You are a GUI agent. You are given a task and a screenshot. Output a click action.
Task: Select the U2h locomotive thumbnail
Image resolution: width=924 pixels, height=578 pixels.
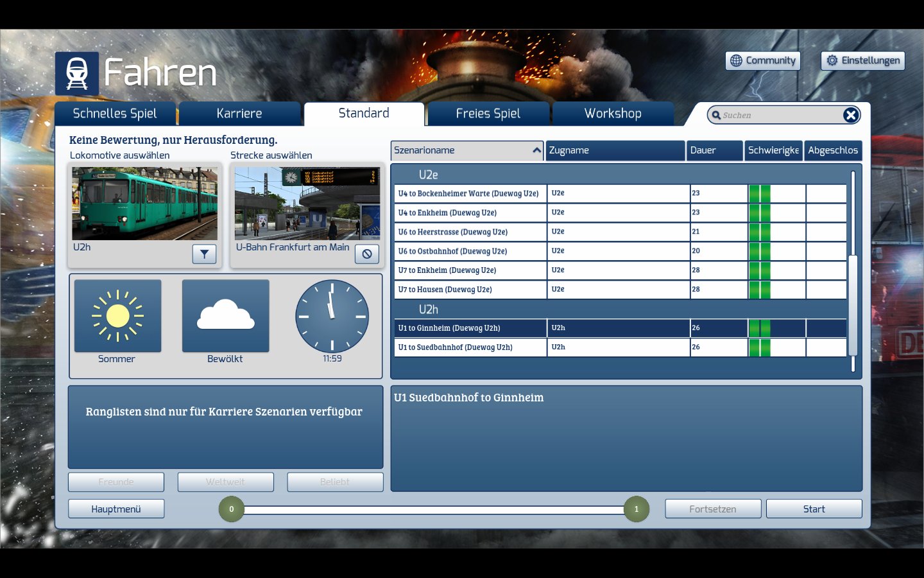pos(144,204)
